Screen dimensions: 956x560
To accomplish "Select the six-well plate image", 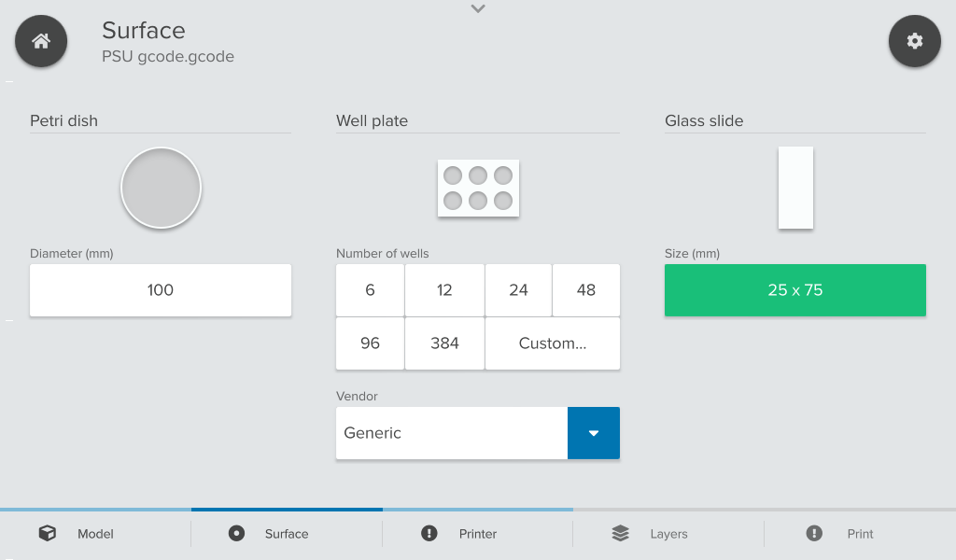I will click(x=478, y=189).
